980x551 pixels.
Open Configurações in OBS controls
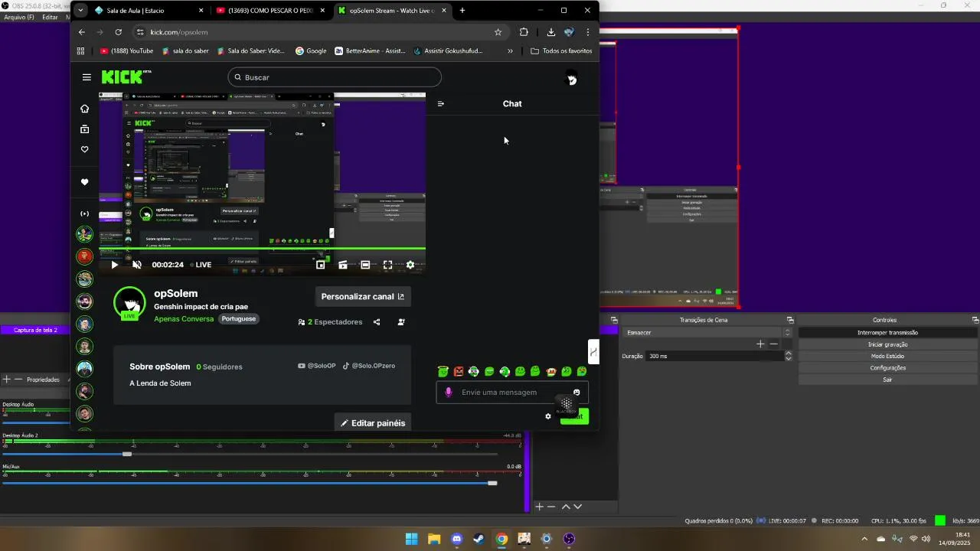pyautogui.click(x=887, y=368)
